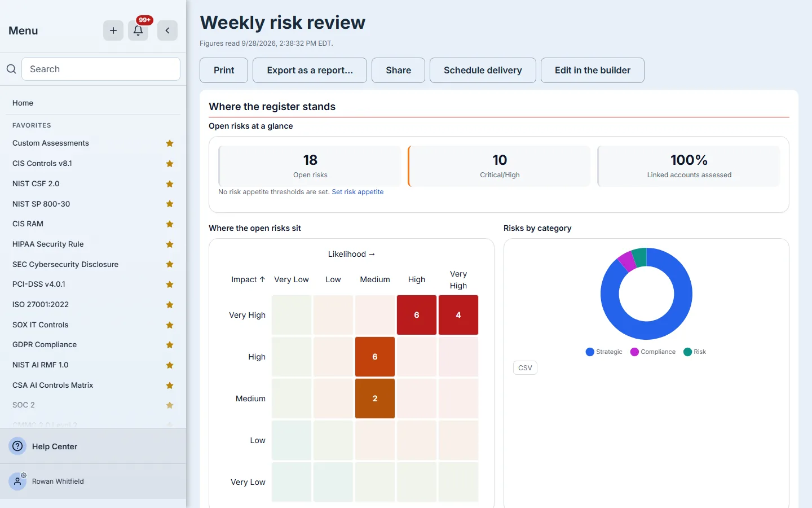
Task: Click the teal Risk legend dot
Action: 687,352
